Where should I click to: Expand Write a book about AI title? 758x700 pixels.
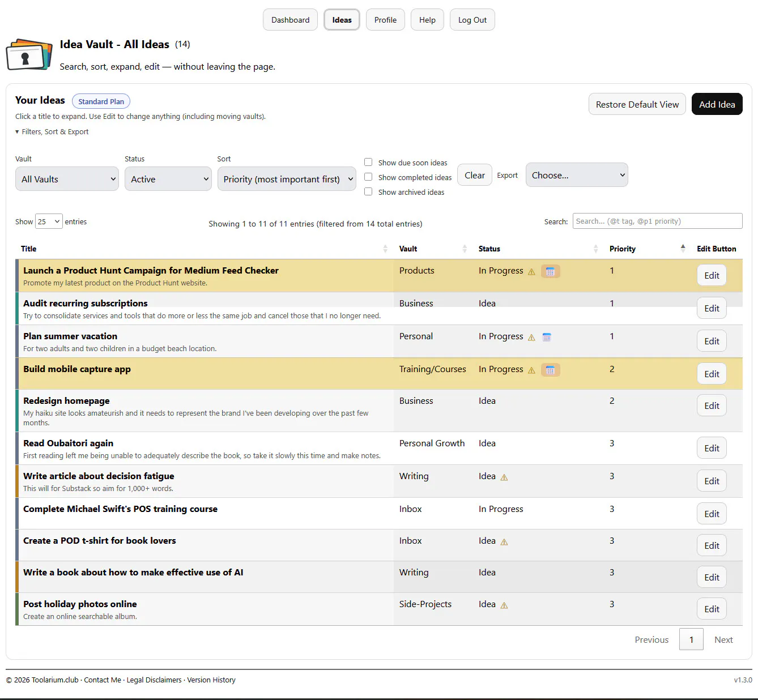coord(133,572)
